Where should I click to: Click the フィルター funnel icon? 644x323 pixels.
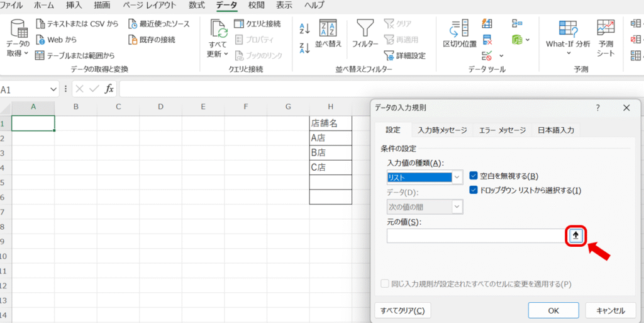[365, 28]
